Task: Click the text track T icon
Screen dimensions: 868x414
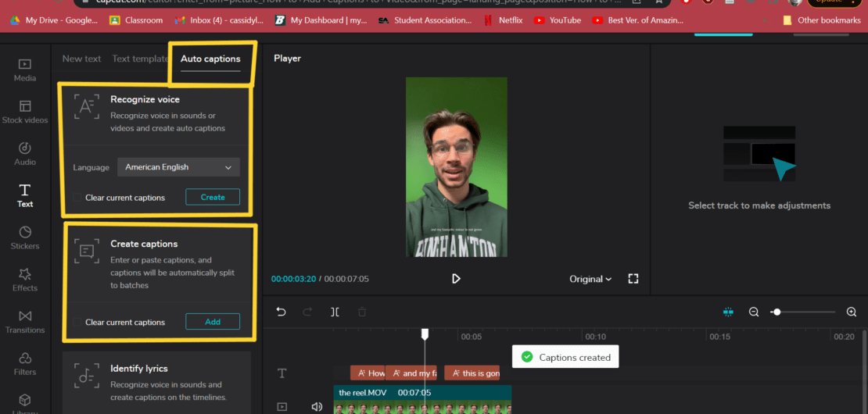Action: [x=282, y=373]
